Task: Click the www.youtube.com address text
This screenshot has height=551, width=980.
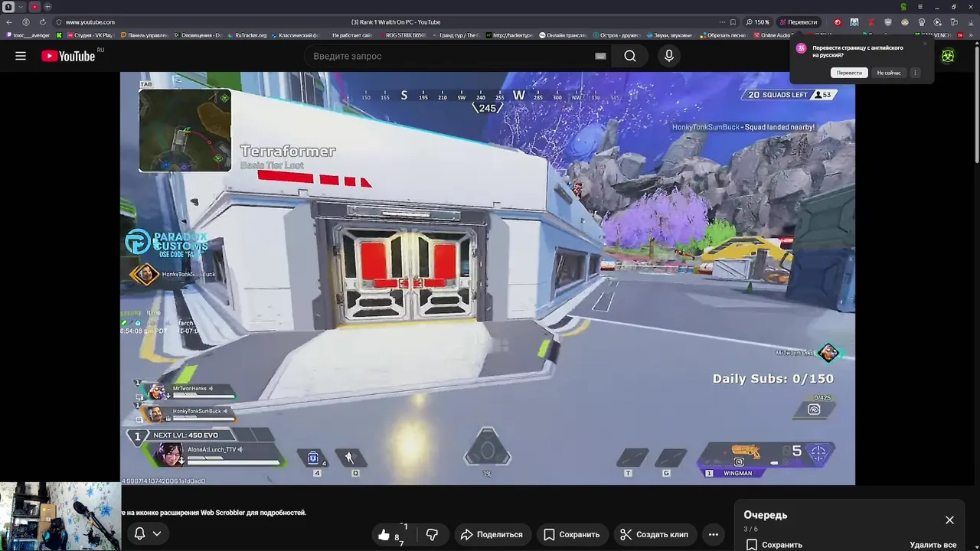Action: (90, 22)
